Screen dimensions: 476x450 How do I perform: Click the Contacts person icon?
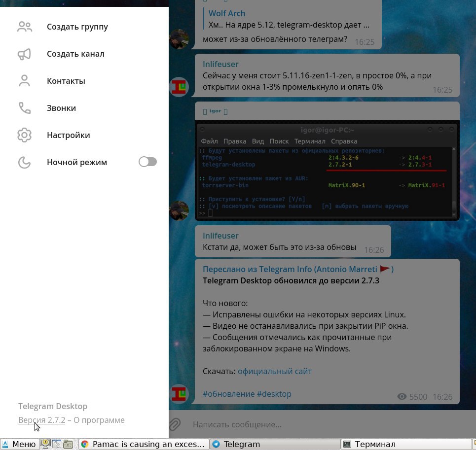pyautogui.click(x=24, y=81)
